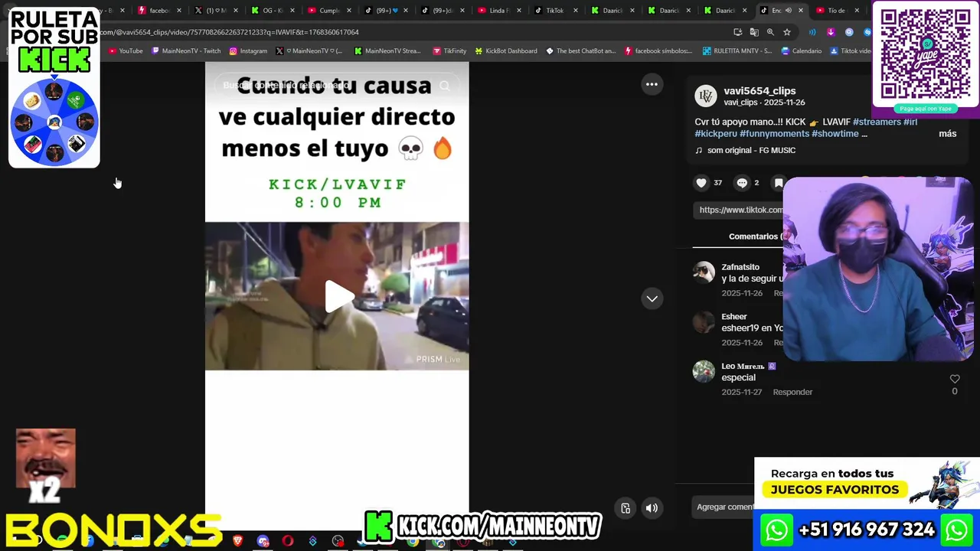Screen dimensions: 980x551
Task: Select the Comentarios tab
Action: coord(755,236)
